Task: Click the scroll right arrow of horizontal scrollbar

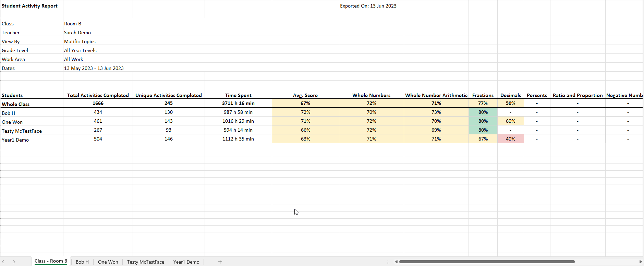Action: (x=640, y=262)
